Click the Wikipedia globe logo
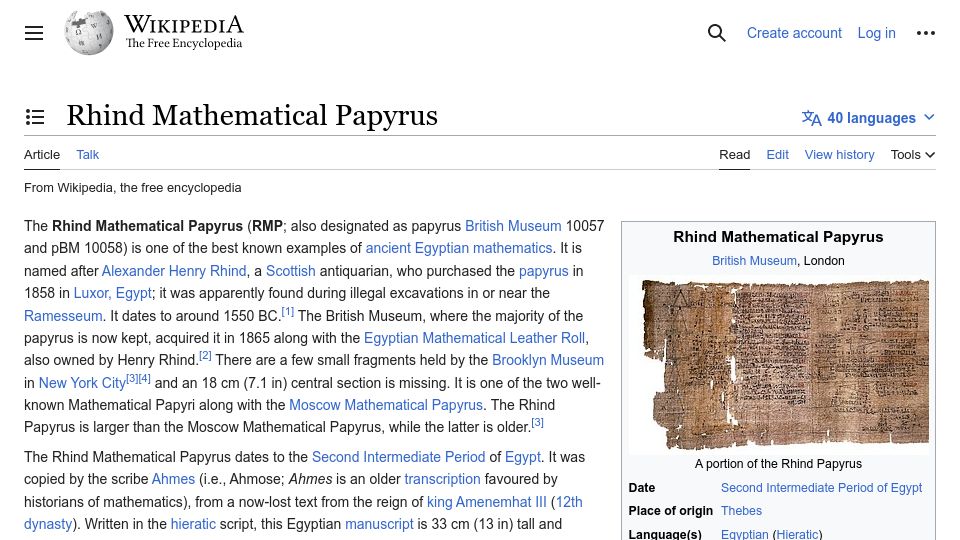Image resolution: width=960 pixels, height=540 pixels. point(89,33)
